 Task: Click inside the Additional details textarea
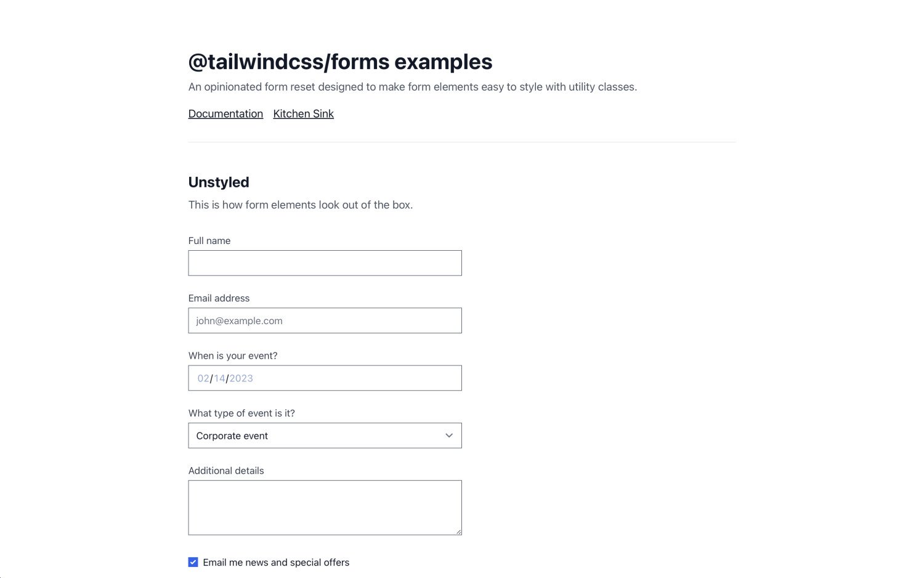click(325, 507)
